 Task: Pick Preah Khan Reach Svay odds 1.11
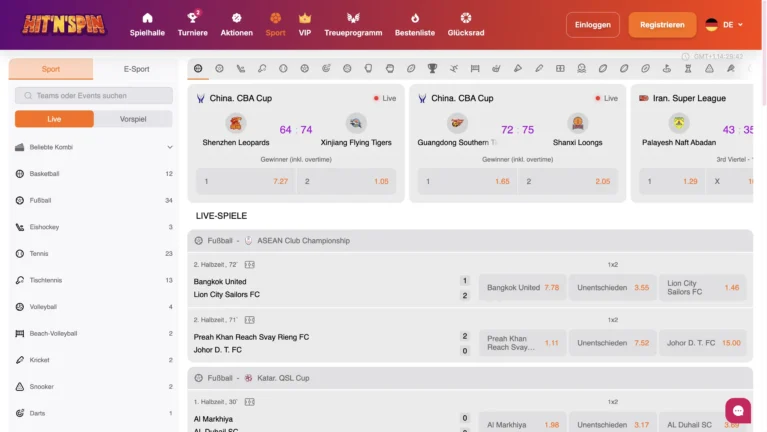[522, 343]
